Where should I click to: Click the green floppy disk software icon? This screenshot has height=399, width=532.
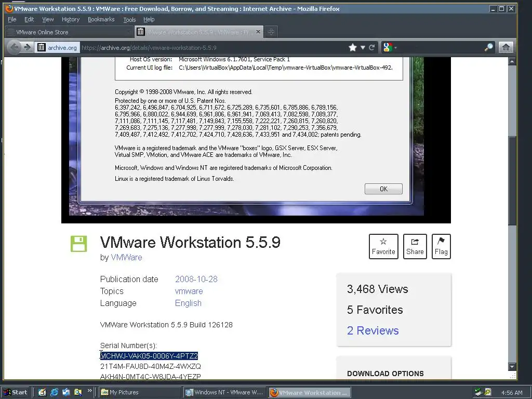pyautogui.click(x=79, y=244)
